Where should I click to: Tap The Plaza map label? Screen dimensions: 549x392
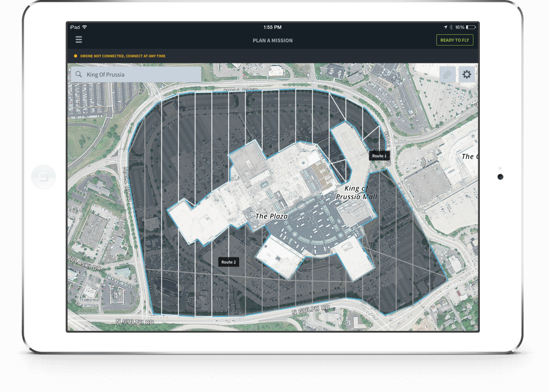271,216
